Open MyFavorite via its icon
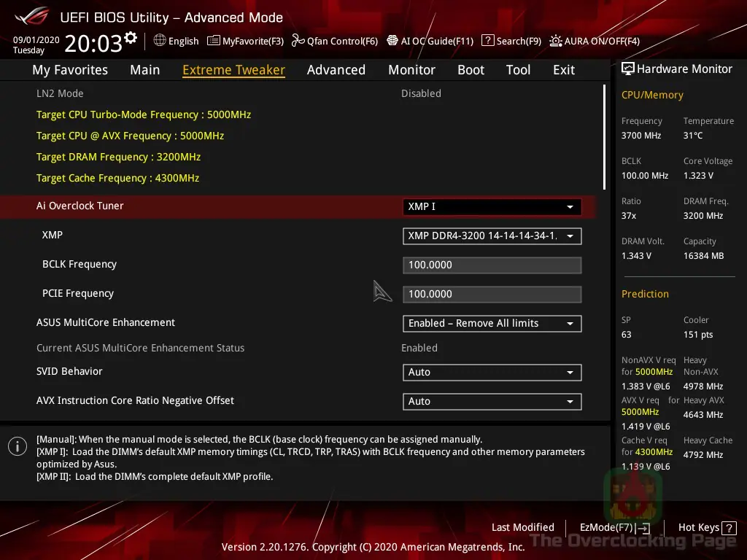This screenshot has height=560, width=747. pos(212,42)
